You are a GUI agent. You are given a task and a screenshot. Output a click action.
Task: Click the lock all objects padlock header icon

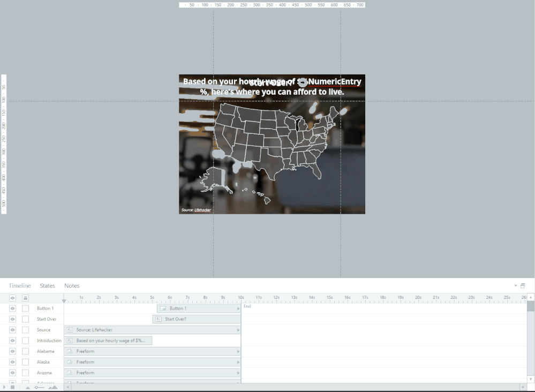(25, 298)
